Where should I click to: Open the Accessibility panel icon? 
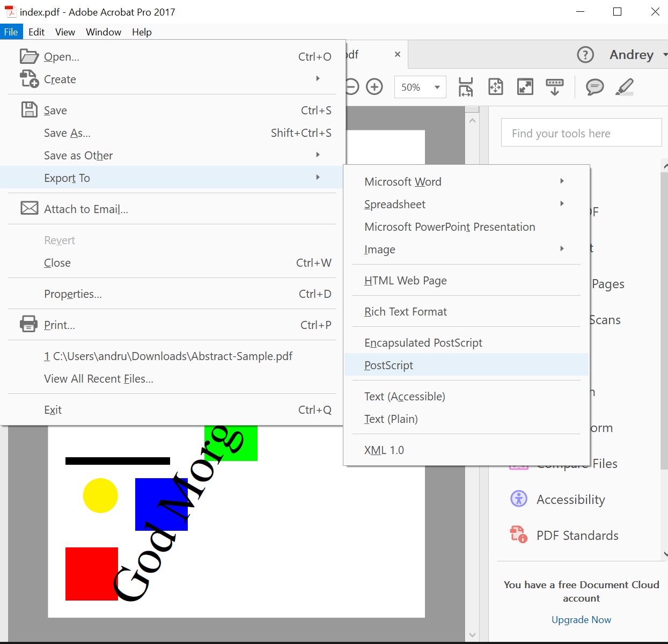(x=518, y=499)
